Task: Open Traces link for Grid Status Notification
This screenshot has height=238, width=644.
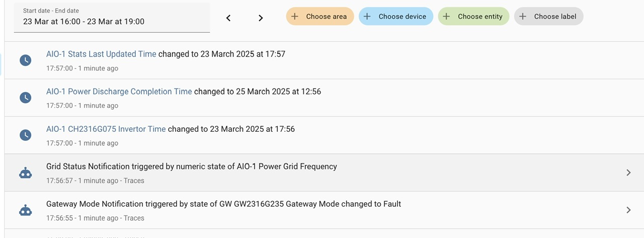Action: tap(134, 181)
